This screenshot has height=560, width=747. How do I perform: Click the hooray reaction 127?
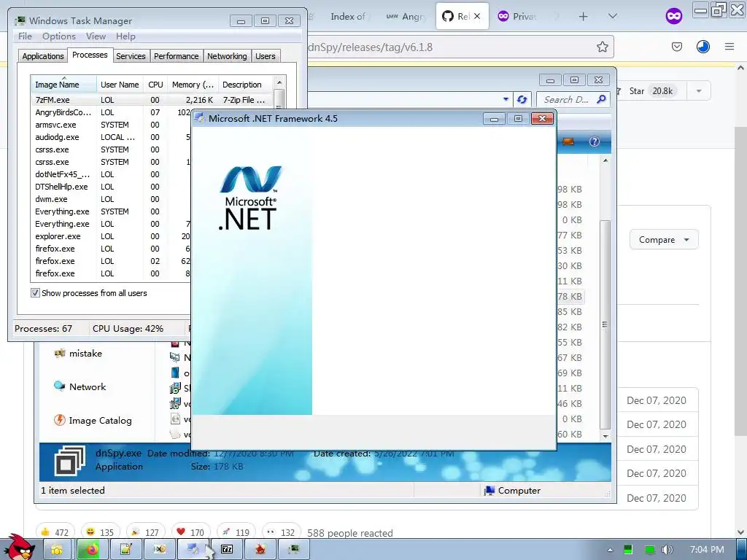click(145, 532)
